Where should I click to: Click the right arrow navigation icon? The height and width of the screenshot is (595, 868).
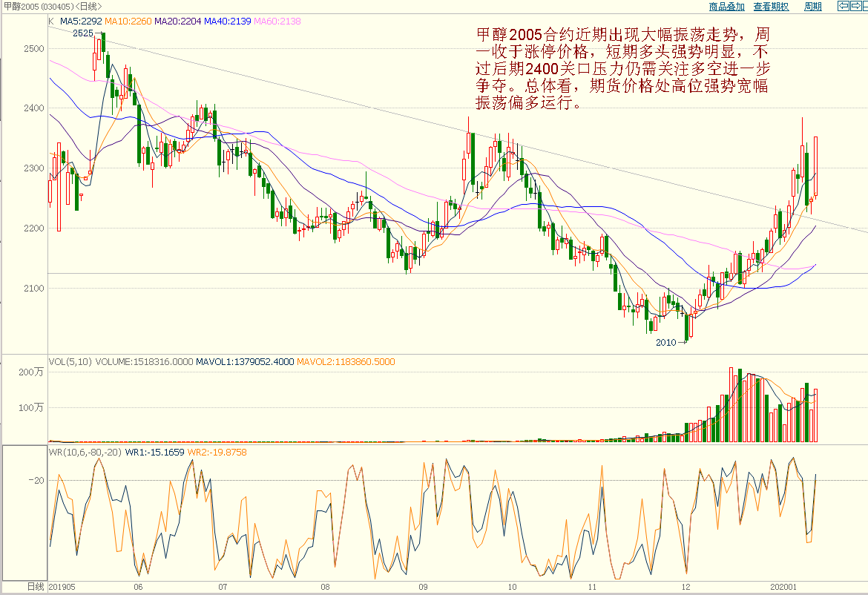tap(855, 6)
